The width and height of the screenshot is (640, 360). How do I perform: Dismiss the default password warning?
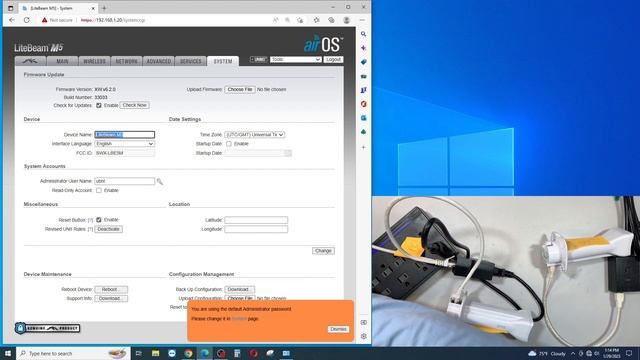pos(338,329)
